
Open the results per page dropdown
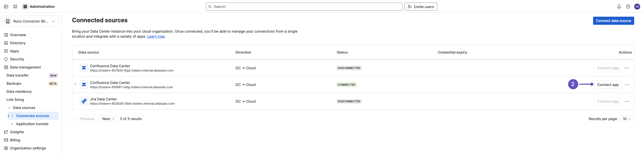tap(627, 119)
